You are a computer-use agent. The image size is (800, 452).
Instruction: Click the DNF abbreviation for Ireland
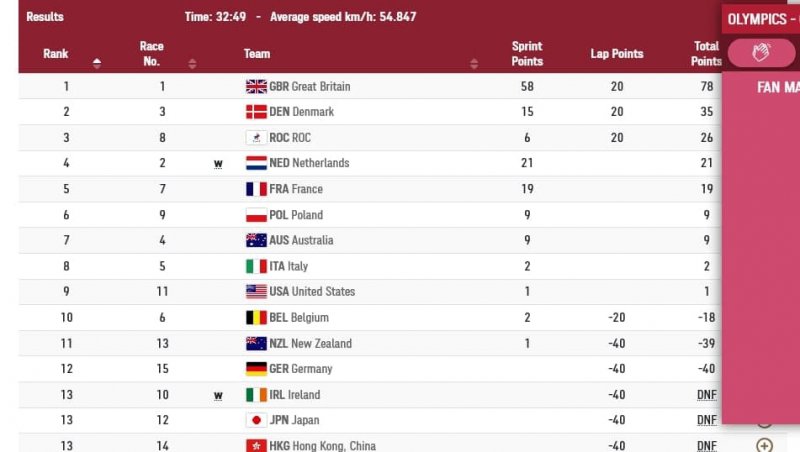(x=706, y=395)
